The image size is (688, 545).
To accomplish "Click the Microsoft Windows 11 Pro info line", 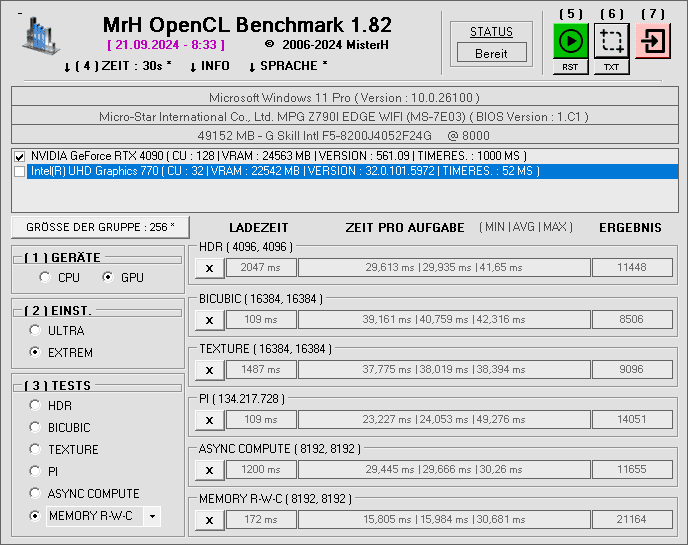I will 345,97.
